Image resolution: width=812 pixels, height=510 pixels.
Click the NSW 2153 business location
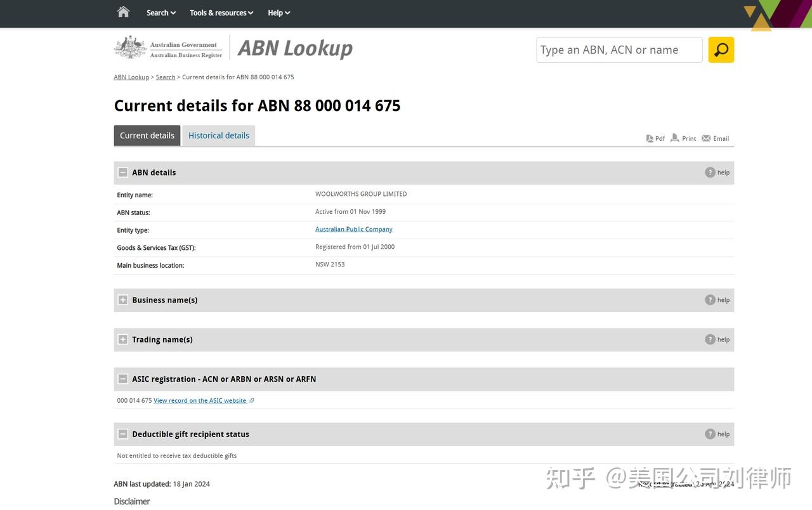coord(330,265)
